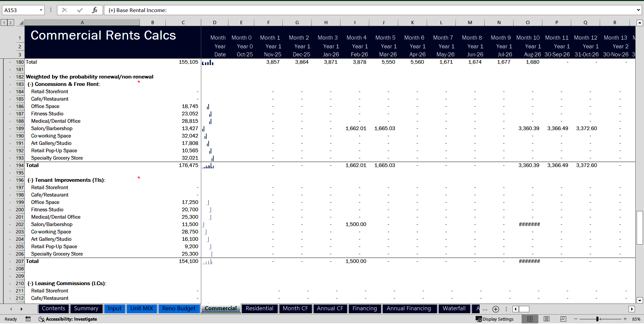The width and height of the screenshot is (644, 324).
Task: Click the zoom slider handle
Action: coord(597,319)
